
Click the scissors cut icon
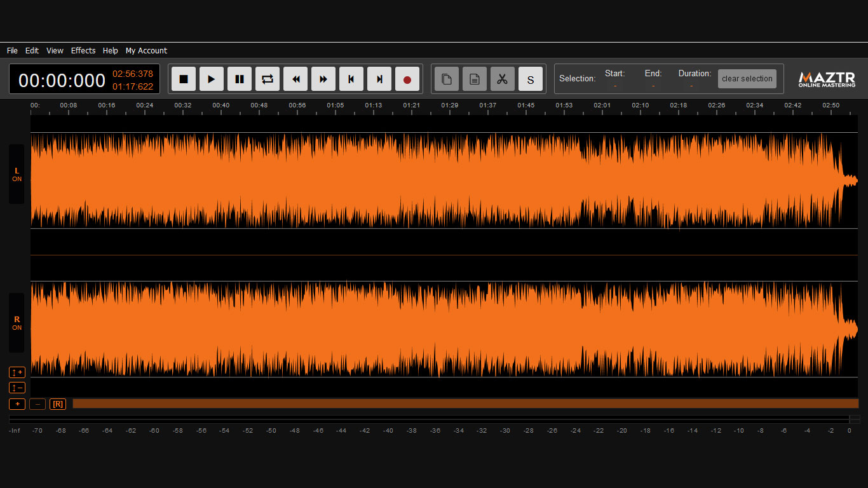click(502, 79)
